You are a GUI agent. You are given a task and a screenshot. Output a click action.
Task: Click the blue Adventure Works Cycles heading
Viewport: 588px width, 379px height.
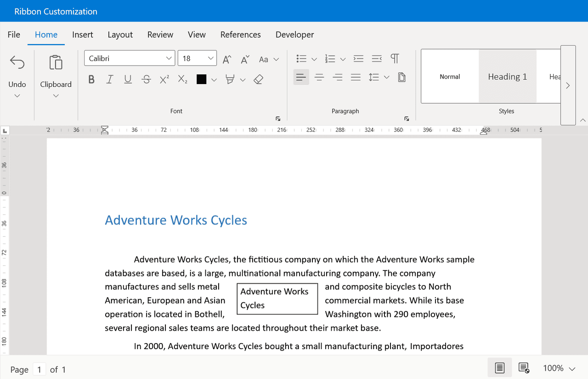[x=176, y=220]
